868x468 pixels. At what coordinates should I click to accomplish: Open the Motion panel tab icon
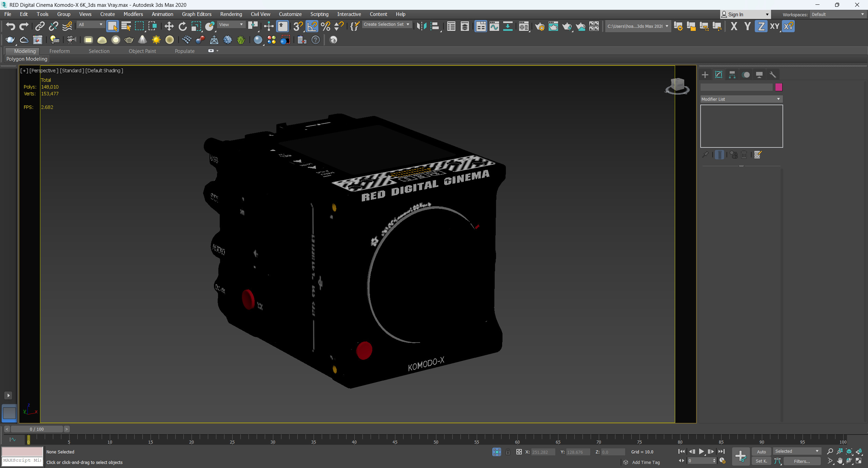(x=746, y=75)
